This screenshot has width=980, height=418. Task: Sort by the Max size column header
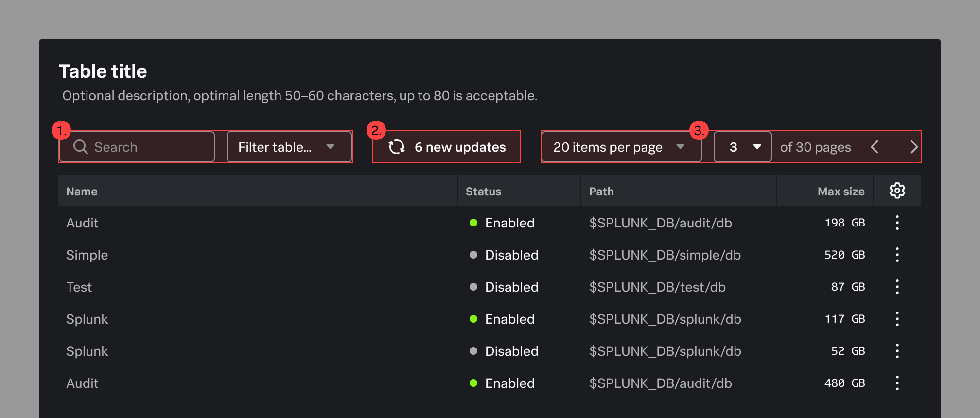(841, 192)
